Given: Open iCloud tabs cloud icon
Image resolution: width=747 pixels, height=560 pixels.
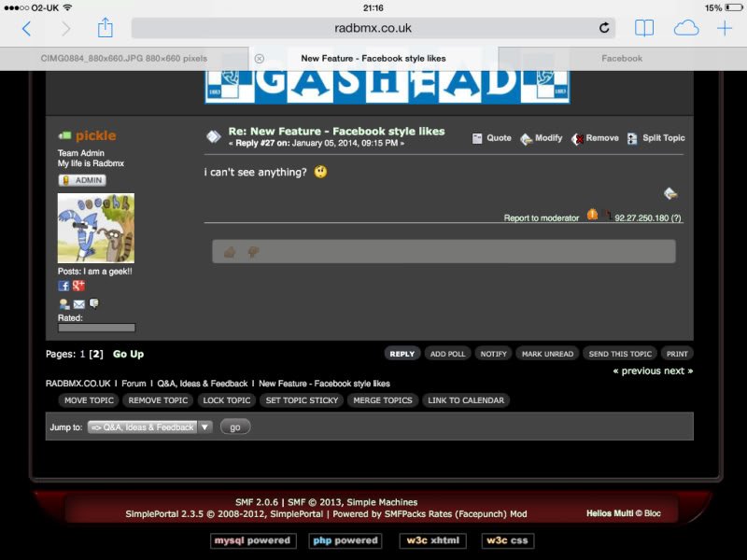Looking at the screenshot, I should click(686, 29).
